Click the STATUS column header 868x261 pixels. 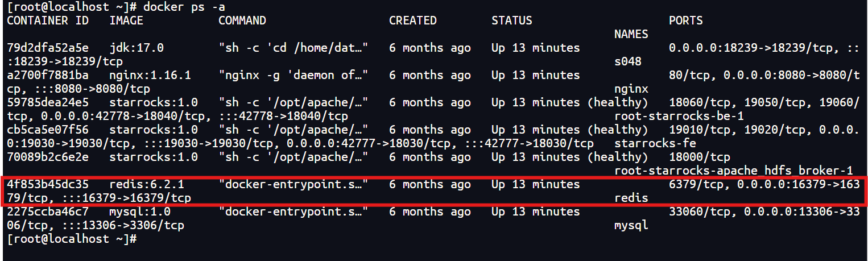(512, 20)
